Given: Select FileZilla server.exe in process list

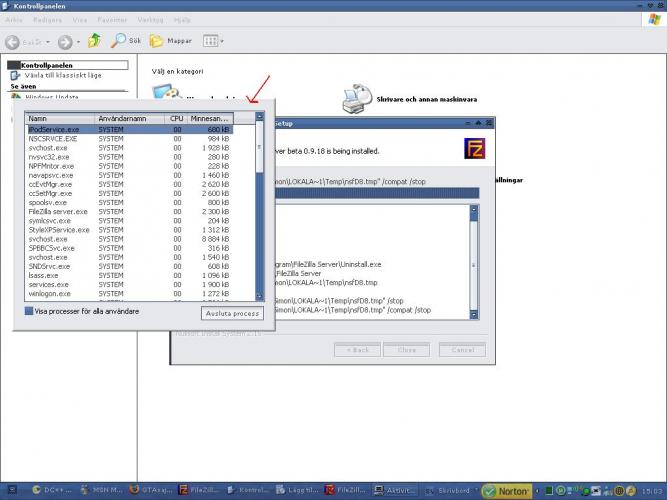Looking at the screenshot, I should point(58,211).
